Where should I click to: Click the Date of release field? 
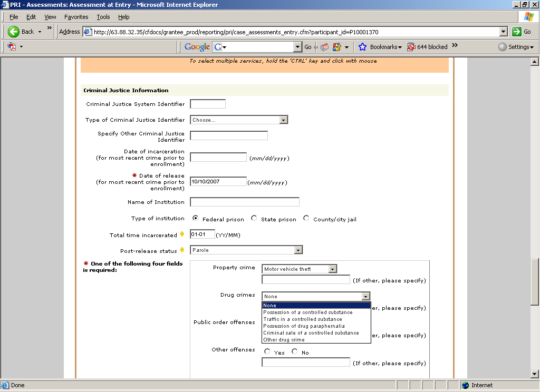(218, 181)
